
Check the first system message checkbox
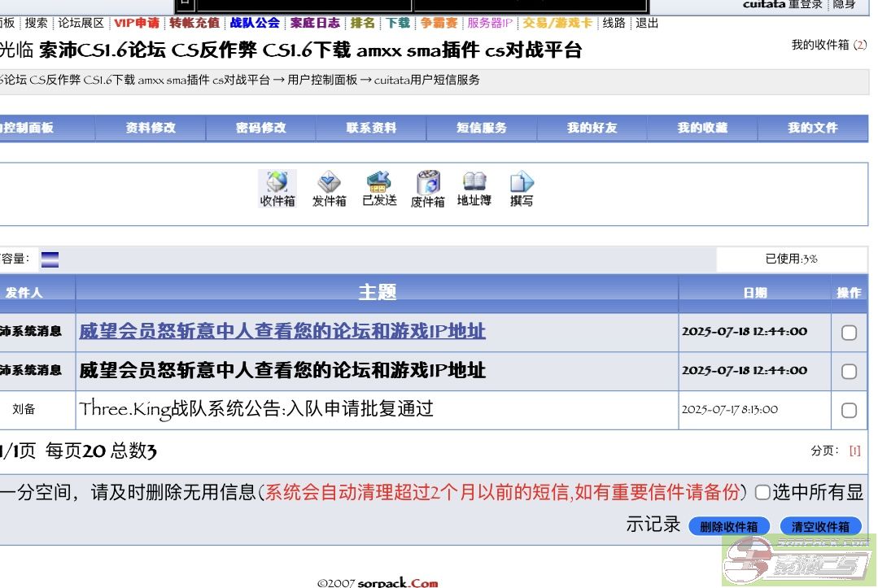tap(849, 333)
